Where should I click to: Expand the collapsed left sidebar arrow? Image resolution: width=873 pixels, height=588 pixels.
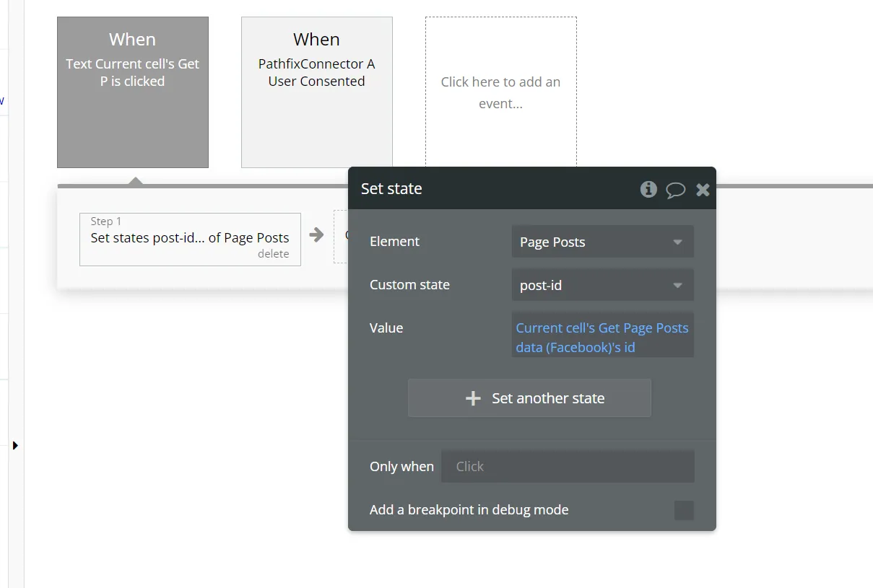click(15, 446)
